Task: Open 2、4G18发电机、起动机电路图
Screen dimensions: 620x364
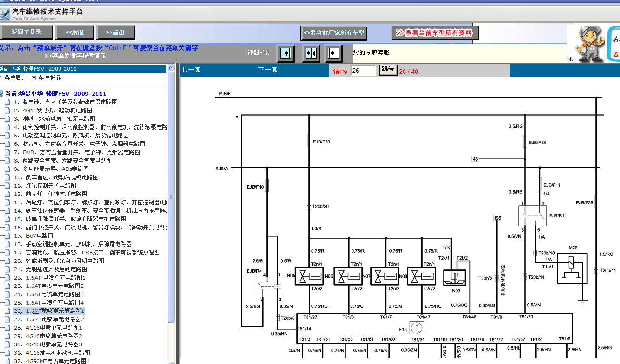Action: coord(53,110)
